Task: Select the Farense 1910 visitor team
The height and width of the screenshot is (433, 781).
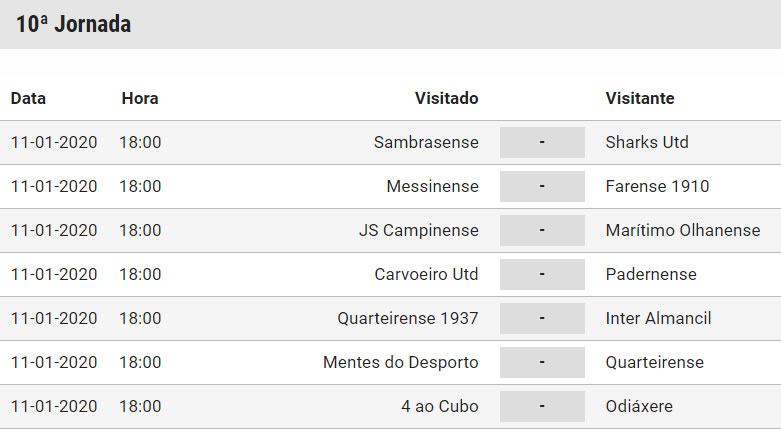Action: pyautogui.click(x=657, y=186)
